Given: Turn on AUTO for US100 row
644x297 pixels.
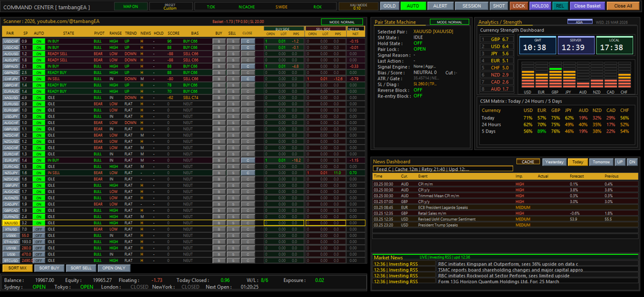Looking at the screenshot, I should (x=39, y=248).
